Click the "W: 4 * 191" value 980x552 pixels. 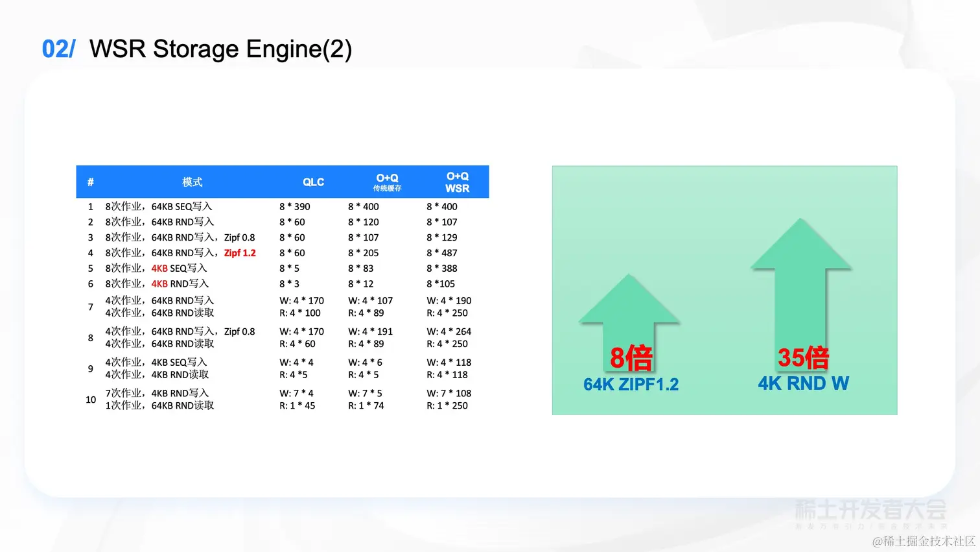pos(371,331)
